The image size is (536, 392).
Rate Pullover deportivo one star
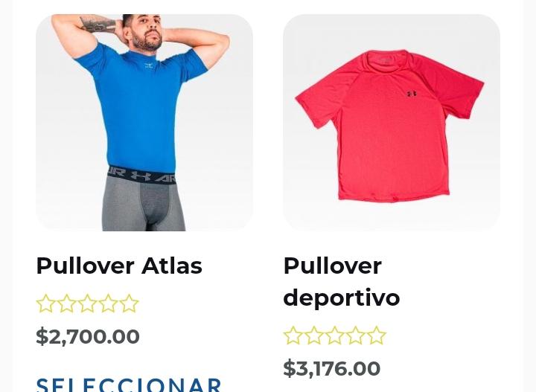coord(293,335)
